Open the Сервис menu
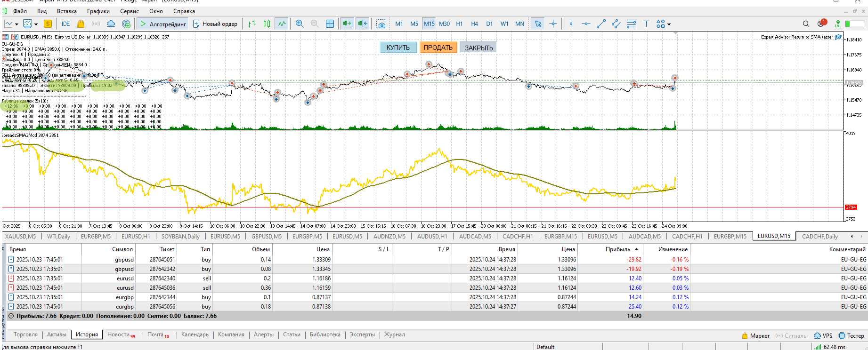Screen dimensions: 868x350 pyautogui.click(x=129, y=11)
